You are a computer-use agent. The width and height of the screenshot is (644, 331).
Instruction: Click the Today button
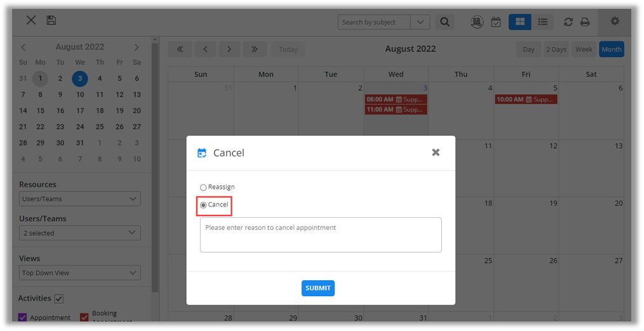[288, 50]
